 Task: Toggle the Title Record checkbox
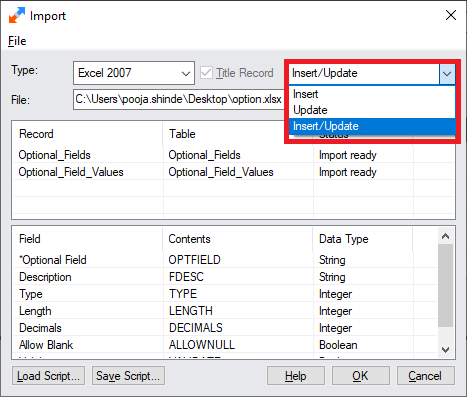point(206,73)
